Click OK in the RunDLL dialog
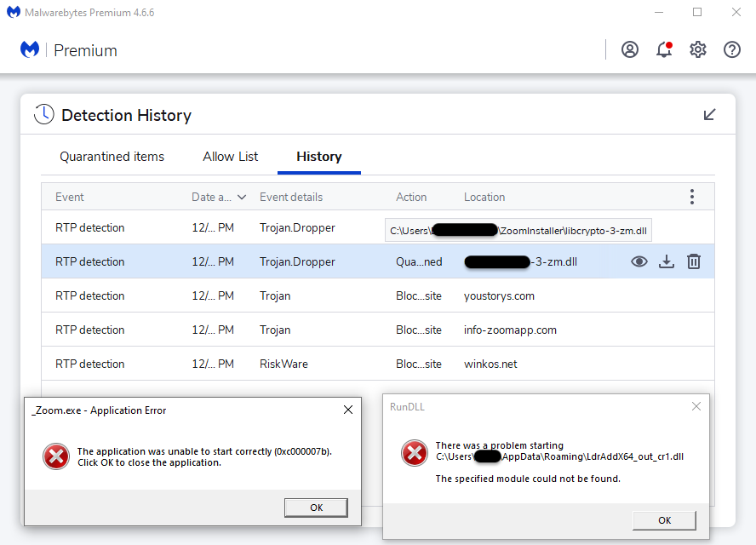This screenshot has width=756, height=545. point(664,520)
